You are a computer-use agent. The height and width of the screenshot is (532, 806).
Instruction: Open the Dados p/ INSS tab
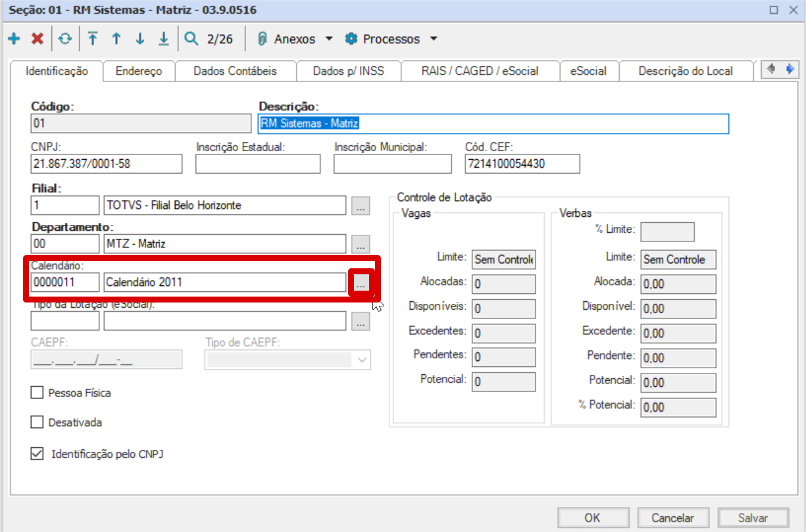click(x=349, y=71)
